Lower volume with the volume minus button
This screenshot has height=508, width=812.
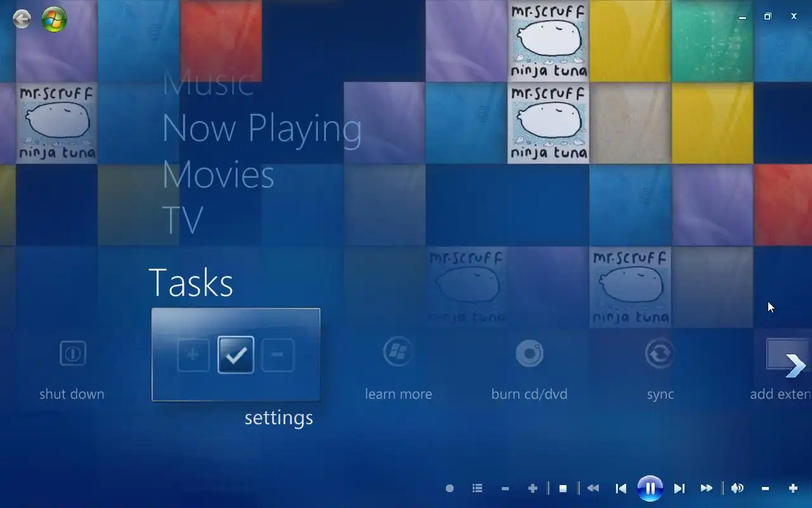point(765,488)
